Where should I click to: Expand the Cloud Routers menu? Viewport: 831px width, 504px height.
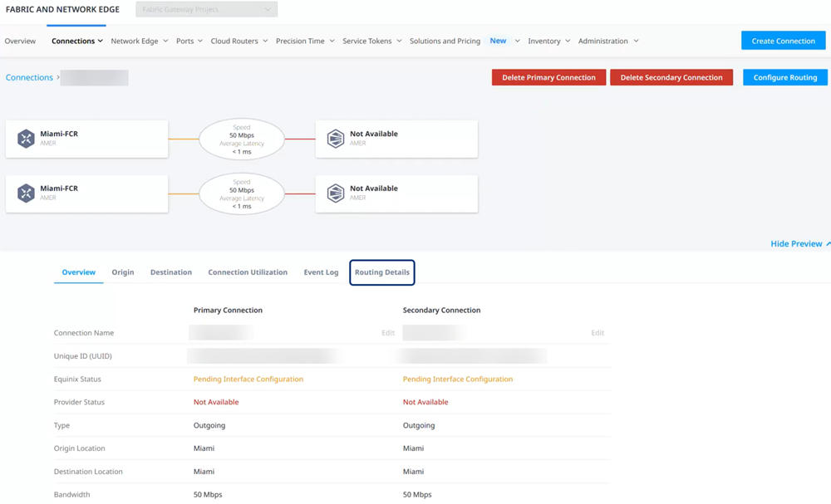[239, 41]
